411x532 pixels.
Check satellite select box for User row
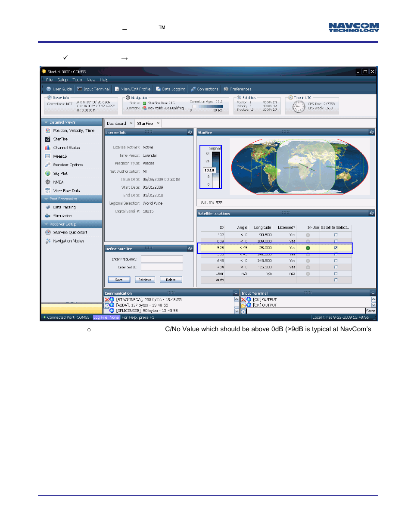[336, 274]
